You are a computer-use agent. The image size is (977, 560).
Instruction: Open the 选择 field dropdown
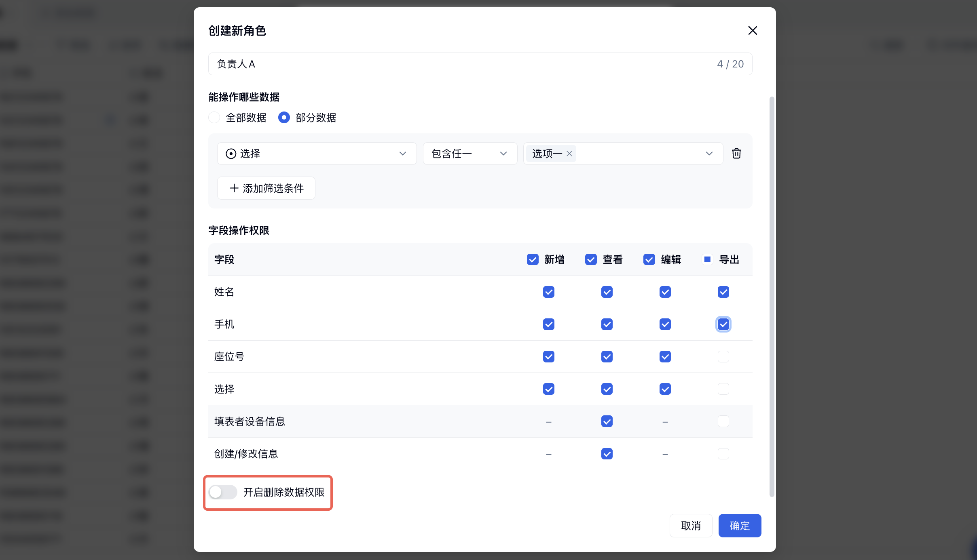[x=317, y=154]
